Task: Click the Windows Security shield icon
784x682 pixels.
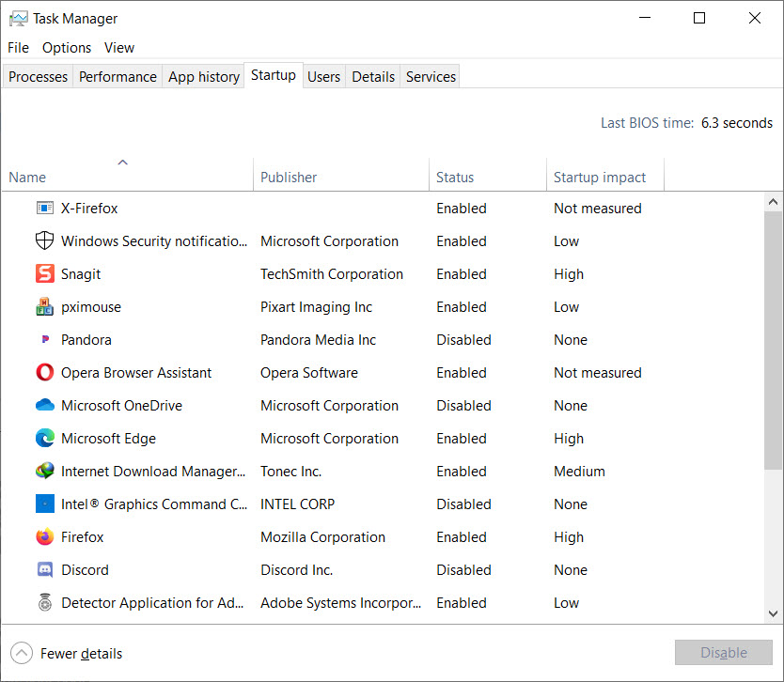Action: (44, 240)
